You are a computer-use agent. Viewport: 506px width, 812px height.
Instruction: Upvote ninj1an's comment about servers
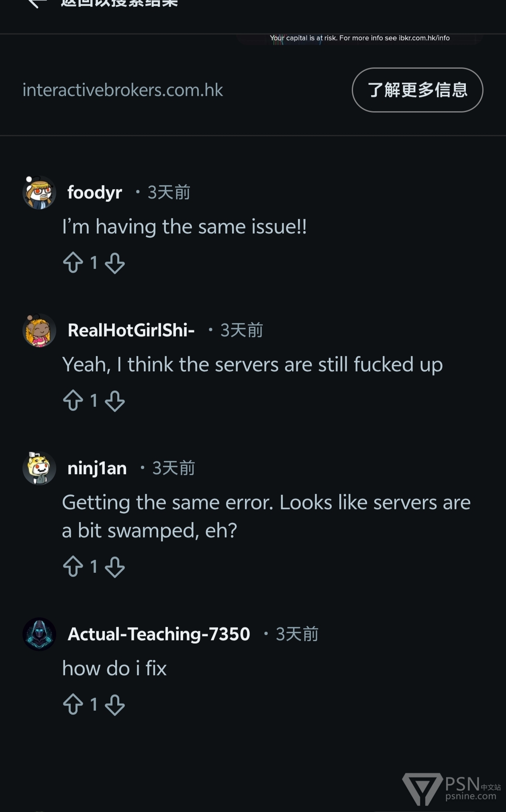(73, 566)
